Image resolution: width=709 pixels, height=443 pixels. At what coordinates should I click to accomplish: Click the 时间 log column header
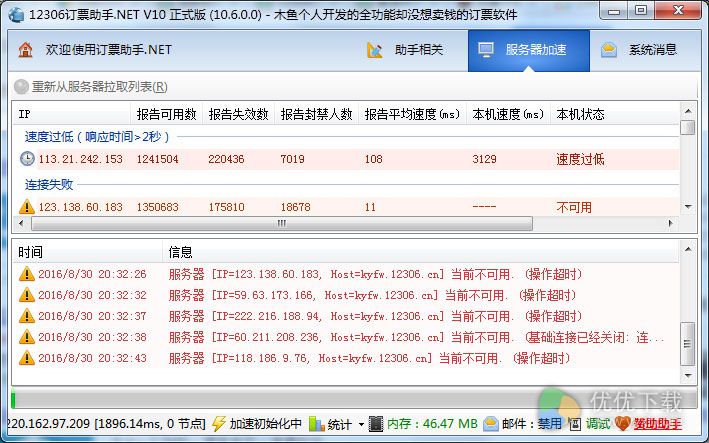pos(88,252)
